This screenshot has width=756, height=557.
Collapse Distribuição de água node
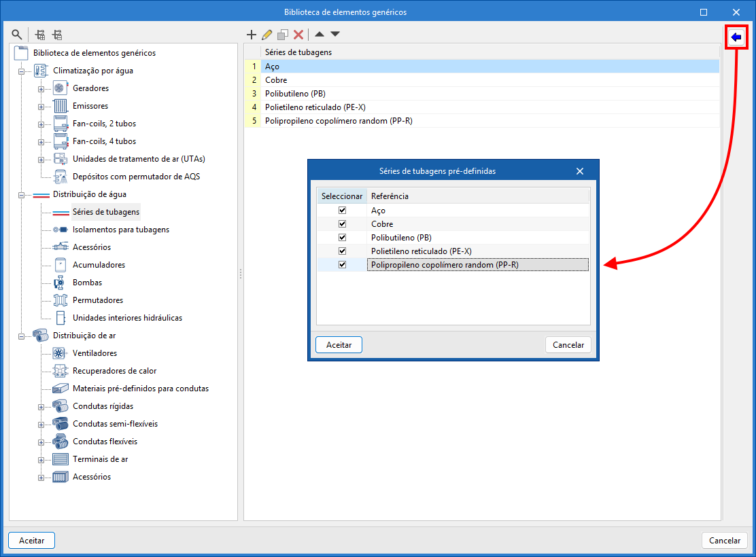click(21, 195)
